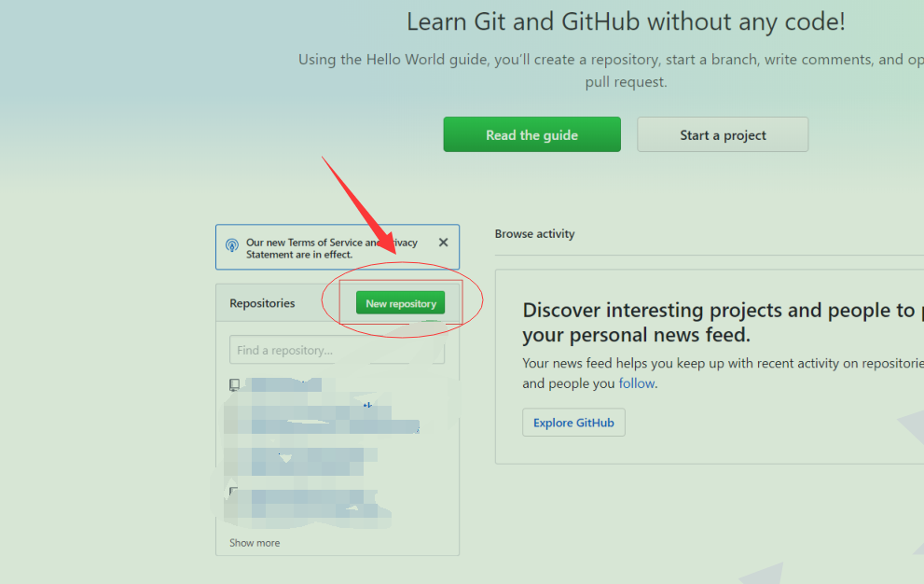Click the Repositories panel title
The height and width of the screenshot is (584, 924).
click(x=262, y=303)
